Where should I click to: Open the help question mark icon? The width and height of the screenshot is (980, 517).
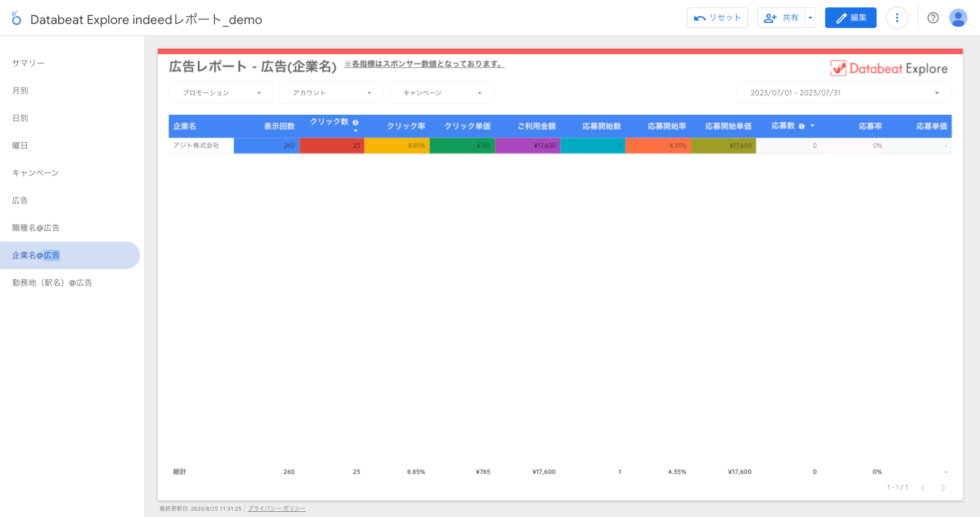coord(933,18)
